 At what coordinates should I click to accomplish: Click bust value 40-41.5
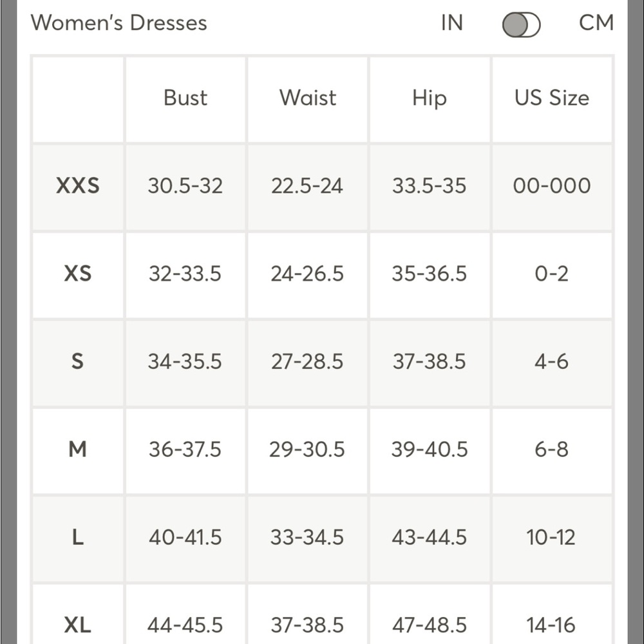click(x=185, y=537)
